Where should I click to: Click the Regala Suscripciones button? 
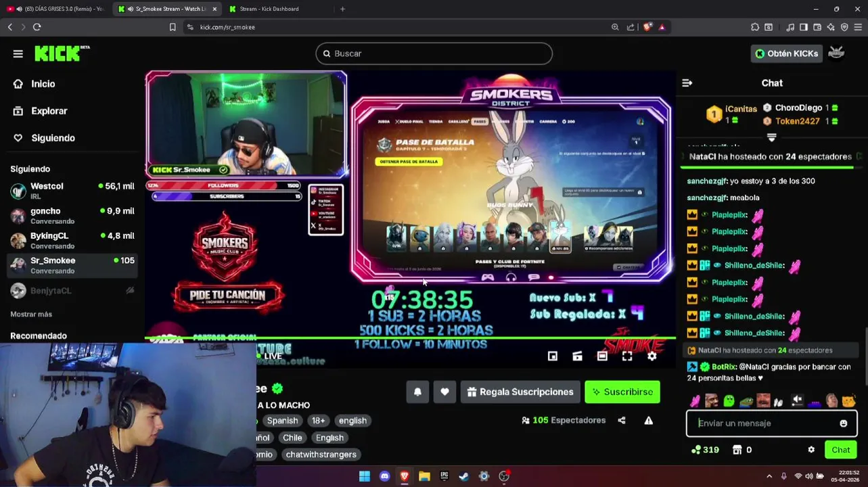(520, 392)
